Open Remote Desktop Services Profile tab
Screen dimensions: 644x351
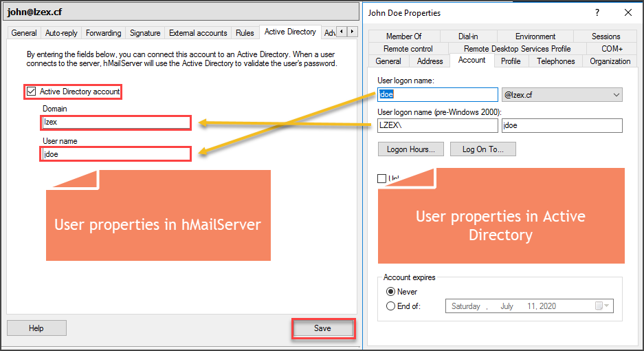[x=517, y=49]
